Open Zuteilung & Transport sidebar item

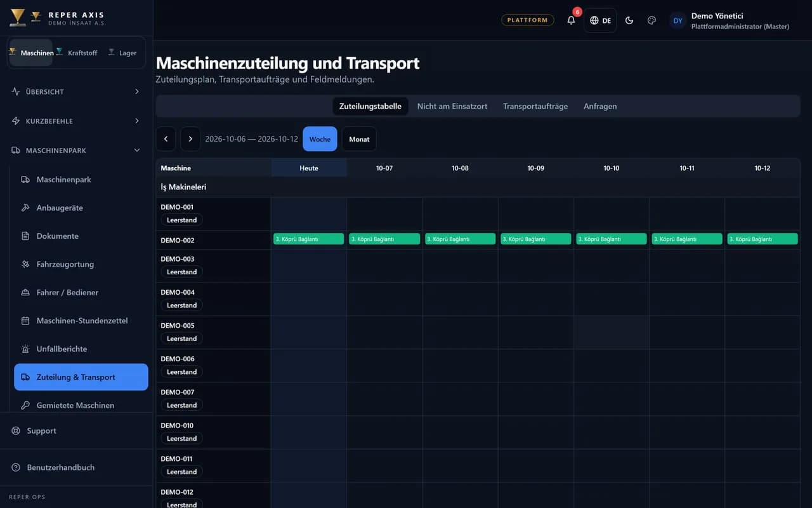pyautogui.click(x=81, y=377)
